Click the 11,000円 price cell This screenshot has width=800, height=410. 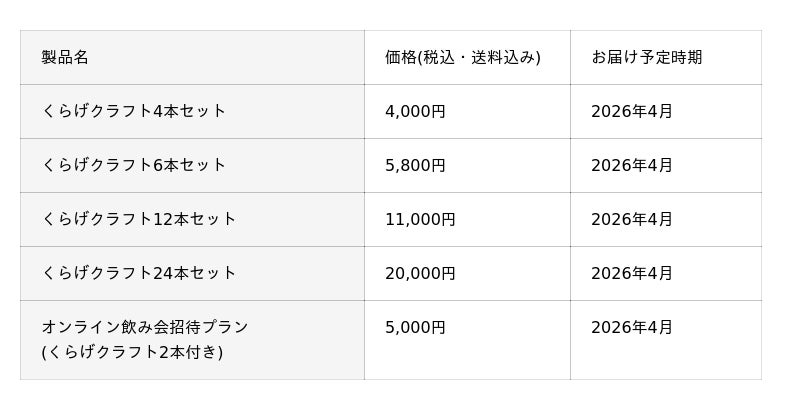pos(420,219)
